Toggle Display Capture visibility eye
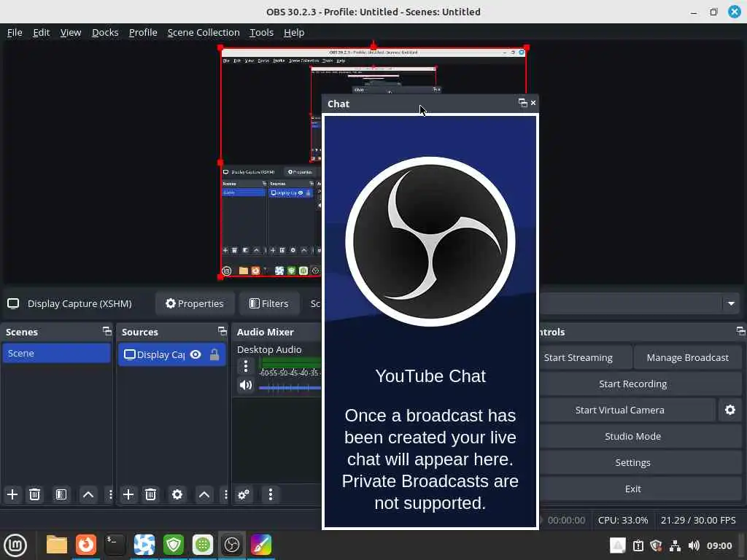The image size is (747, 560). (196, 355)
